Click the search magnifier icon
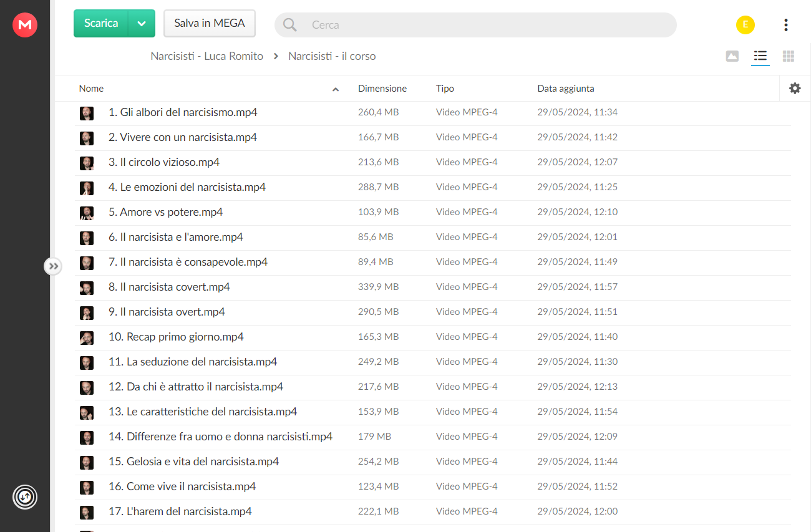Viewport: 811px width, 532px height. click(x=289, y=25)
